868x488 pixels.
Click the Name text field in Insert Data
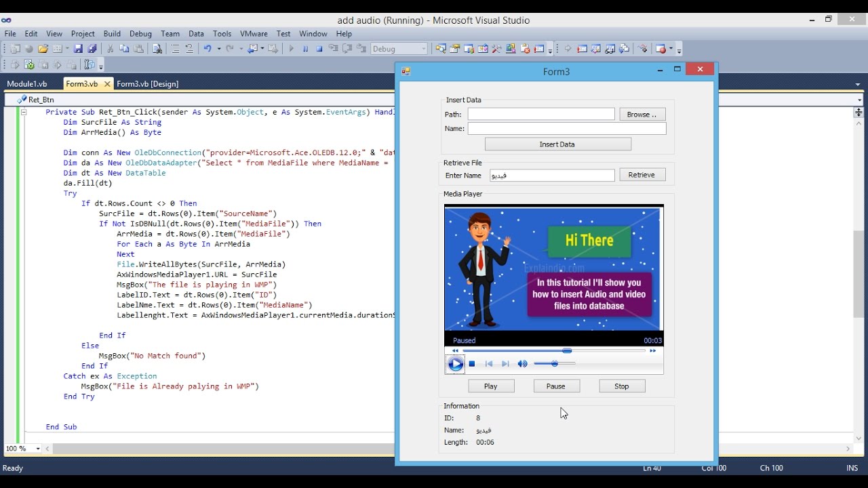[567, 129]
